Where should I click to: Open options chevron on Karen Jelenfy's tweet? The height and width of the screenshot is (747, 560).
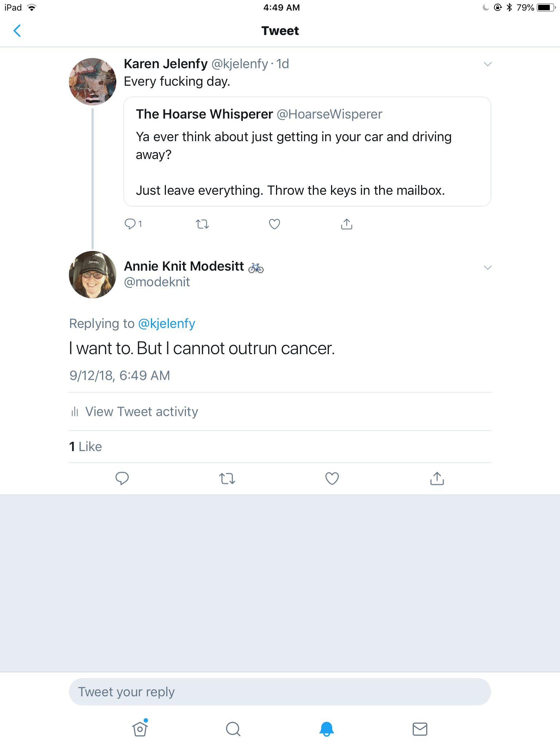coord(487,64)
